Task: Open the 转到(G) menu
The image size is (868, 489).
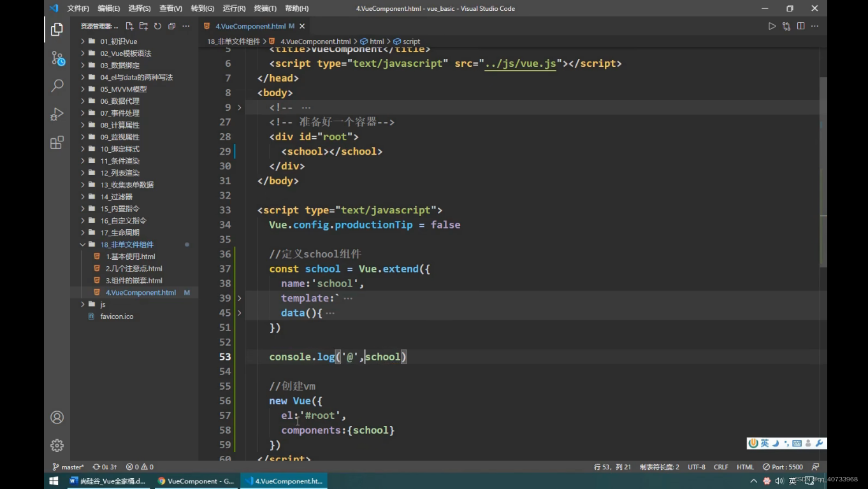Action: 203,8
